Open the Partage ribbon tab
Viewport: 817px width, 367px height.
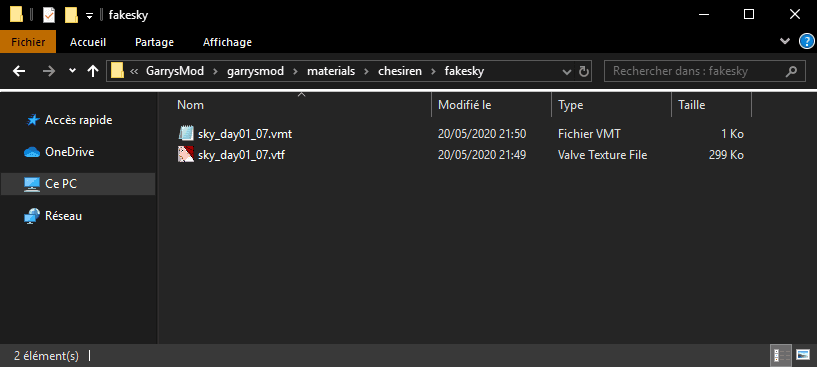[x=154, y=42]
